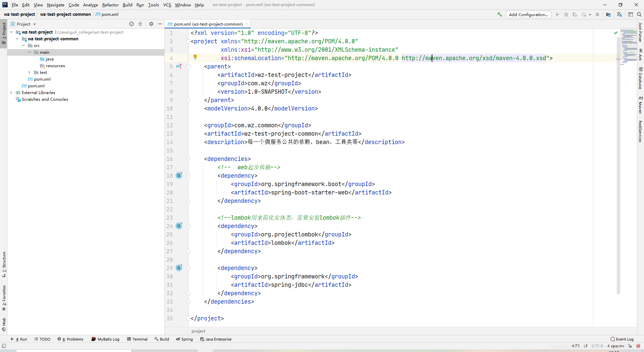This screenshot has height=352, width=644.
Task: Click the Stop square icon in toolbar
Action: pos(597,14)
